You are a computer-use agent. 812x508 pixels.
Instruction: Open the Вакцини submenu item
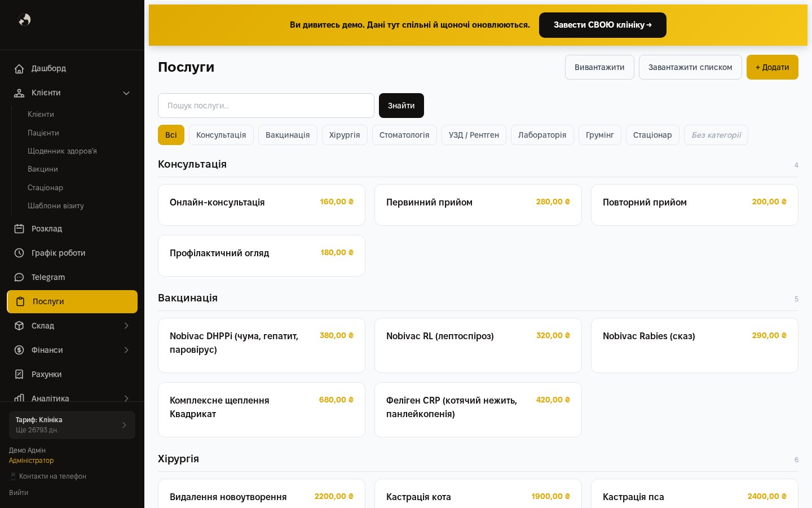coord(43,169)
